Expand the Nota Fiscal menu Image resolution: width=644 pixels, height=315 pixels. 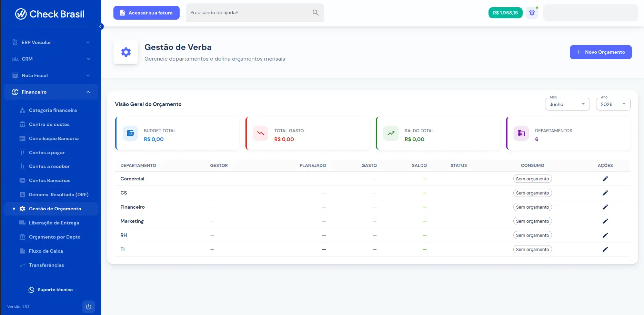pyautogui.click(x=51, y=75)
